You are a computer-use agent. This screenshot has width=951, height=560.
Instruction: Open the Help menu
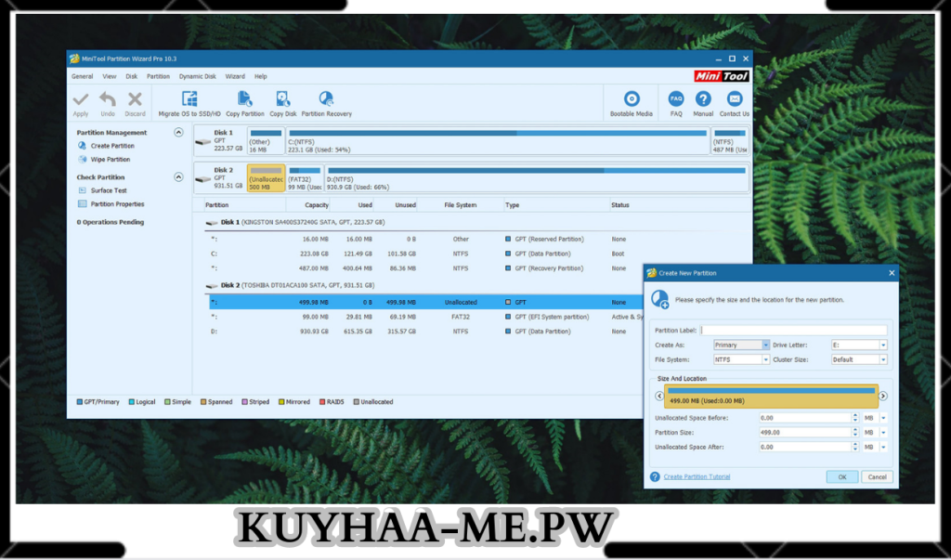261,76
